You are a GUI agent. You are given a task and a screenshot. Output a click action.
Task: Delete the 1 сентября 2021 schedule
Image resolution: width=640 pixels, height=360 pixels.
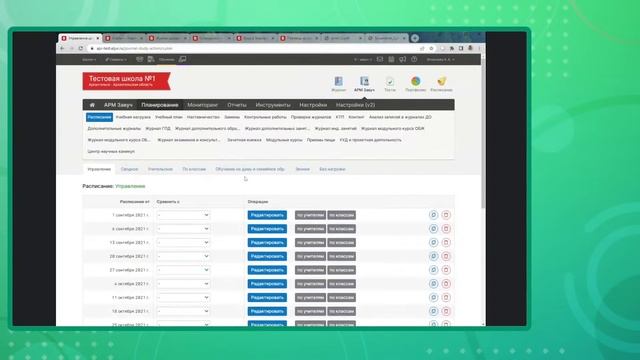tap(446, 215)
